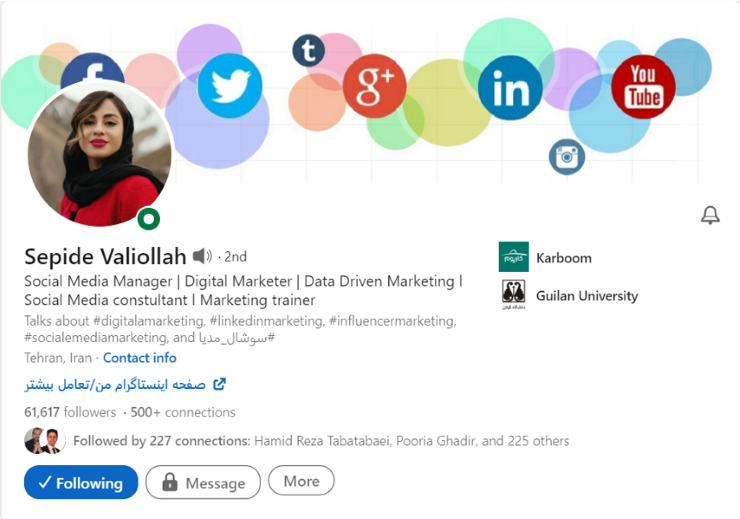
Task: Open the Contact info link
Action: (140, 358)
